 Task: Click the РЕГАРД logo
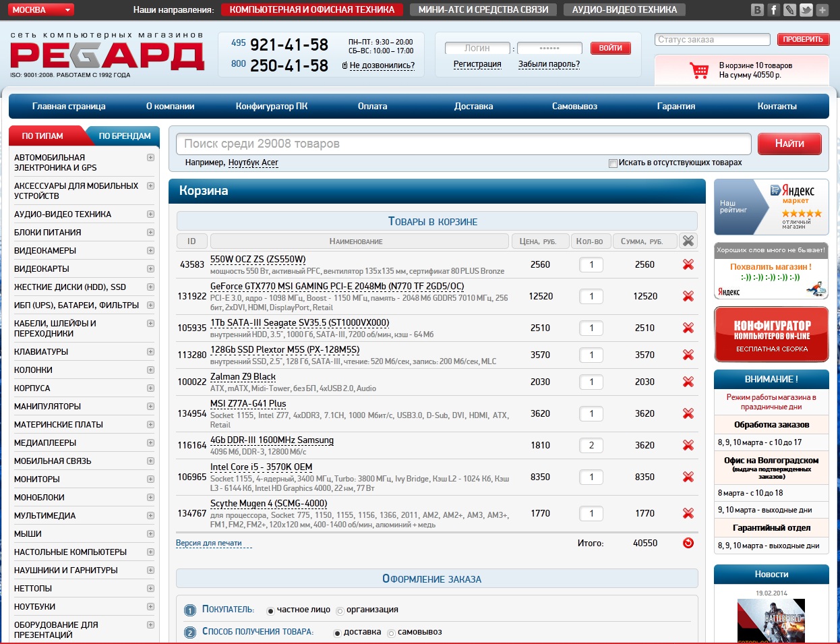pyautogui.click(x=107, y=56)
